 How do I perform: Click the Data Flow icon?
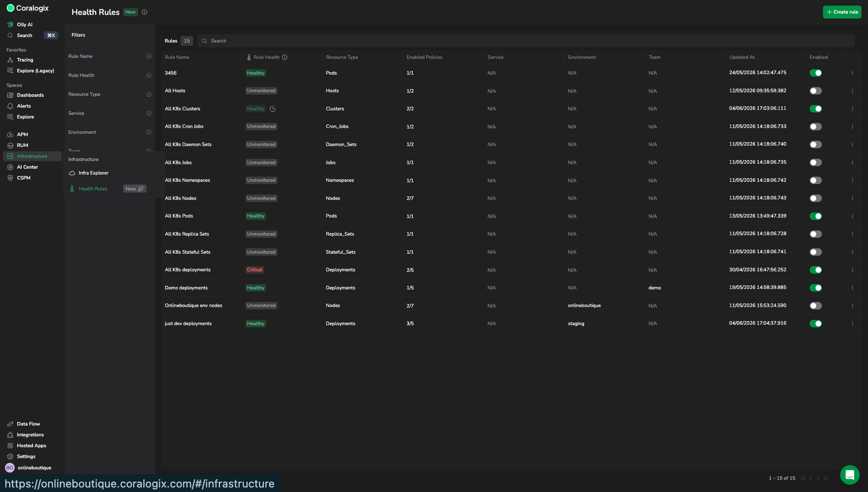coord(10,424)
